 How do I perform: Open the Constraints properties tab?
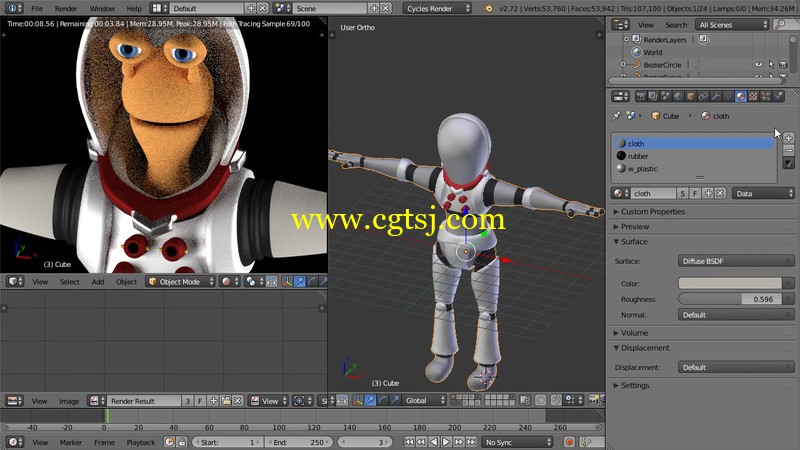pyautogui.click(x=703, y=96)
